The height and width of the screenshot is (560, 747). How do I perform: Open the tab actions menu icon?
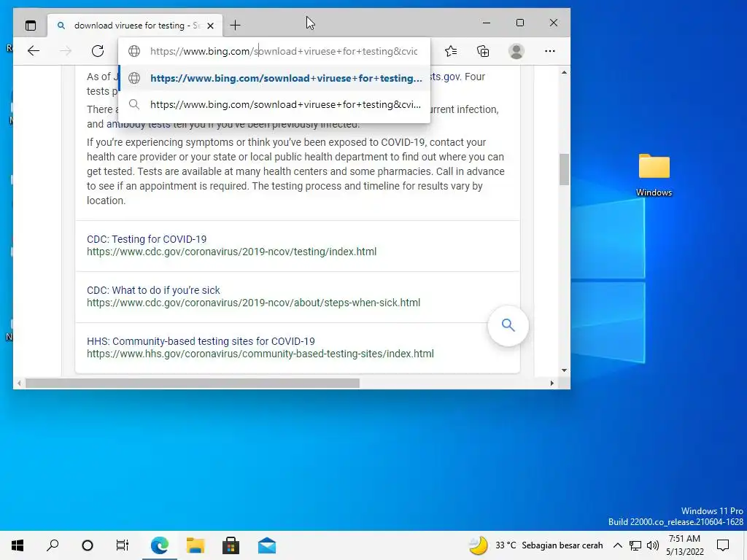click(x=31, y=26)
